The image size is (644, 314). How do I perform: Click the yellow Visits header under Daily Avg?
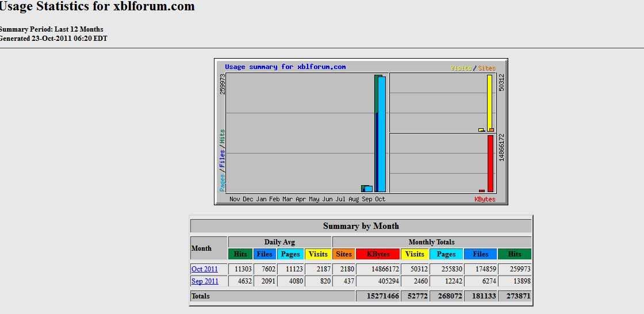tap(318, 254)
